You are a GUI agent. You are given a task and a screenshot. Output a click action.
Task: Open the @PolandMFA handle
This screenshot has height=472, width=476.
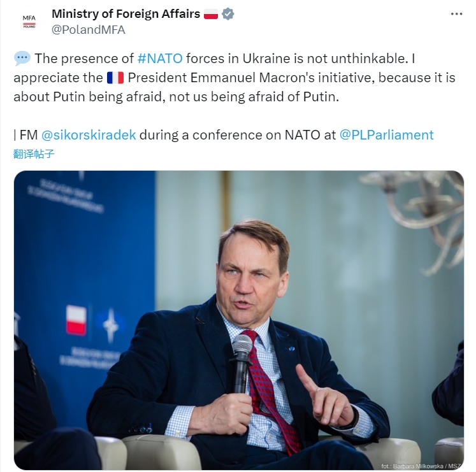pos(88,30)
